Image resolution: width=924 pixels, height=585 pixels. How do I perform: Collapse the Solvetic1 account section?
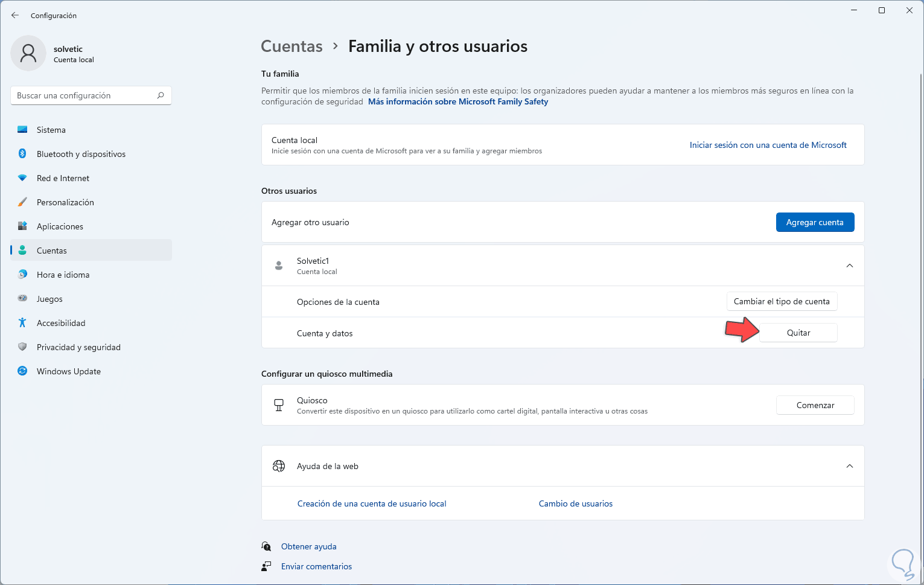(849, 266)
